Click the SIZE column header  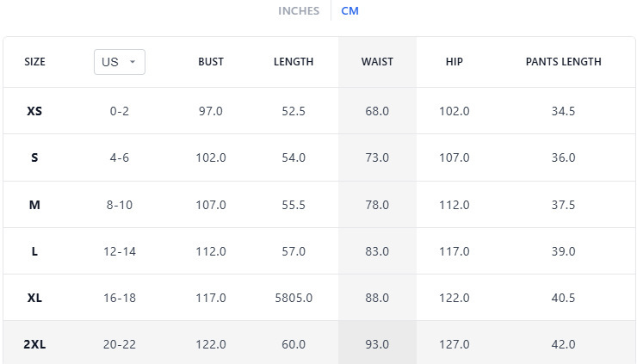34,62
